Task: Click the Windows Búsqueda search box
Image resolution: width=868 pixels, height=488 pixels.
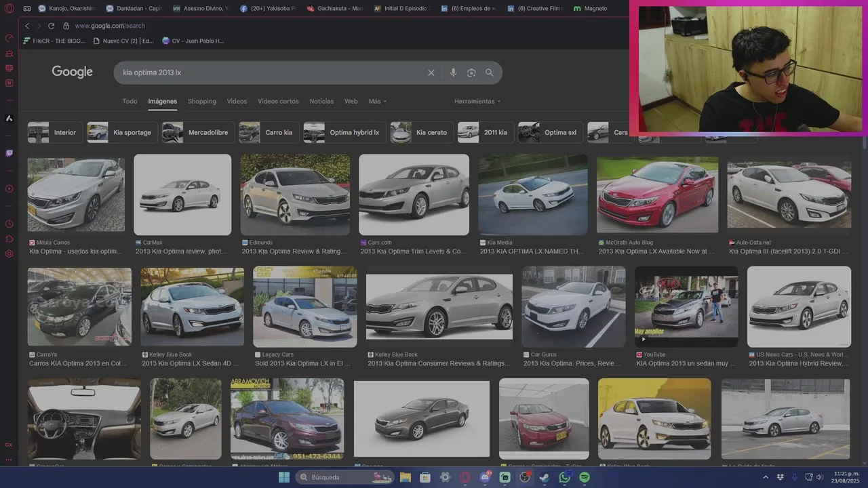Action: click(x=344, y=477)
